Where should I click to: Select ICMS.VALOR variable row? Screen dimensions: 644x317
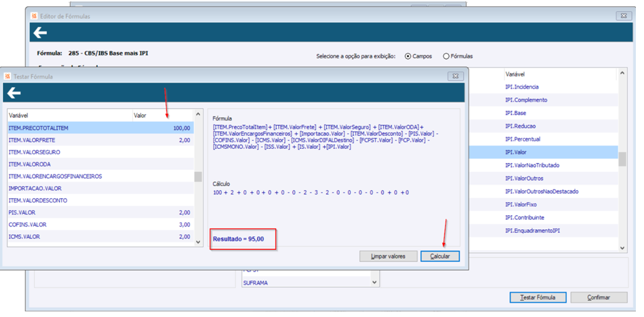pos(100,237)
